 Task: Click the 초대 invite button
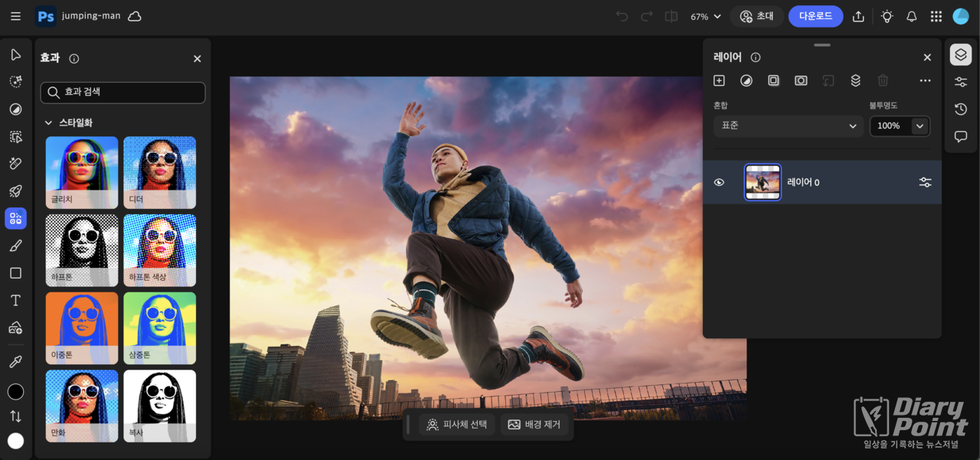pos(756,16)
